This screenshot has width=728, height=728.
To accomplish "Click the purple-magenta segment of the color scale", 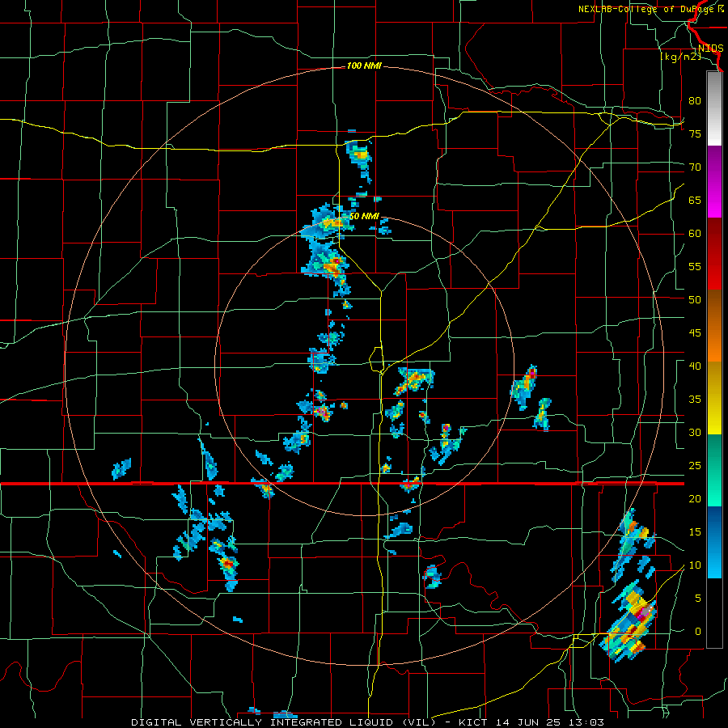I will pyautogui.click(x=714, y=181).
